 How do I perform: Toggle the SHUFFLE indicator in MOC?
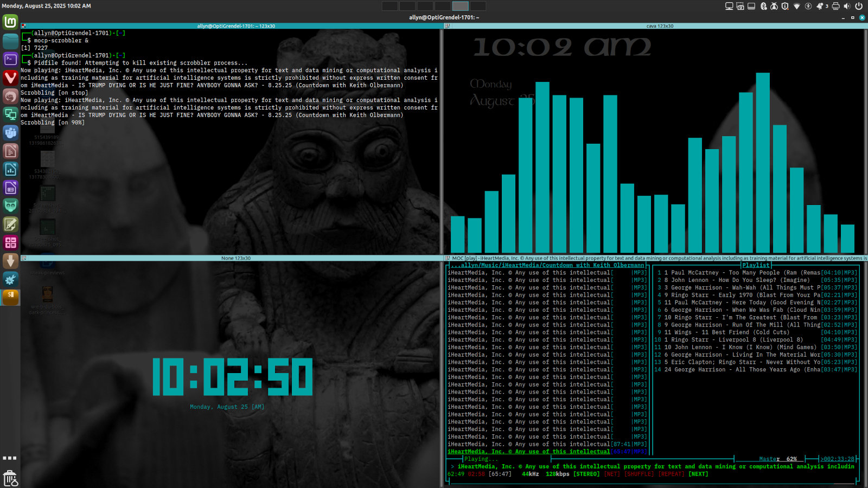click(x=639, y=474)
